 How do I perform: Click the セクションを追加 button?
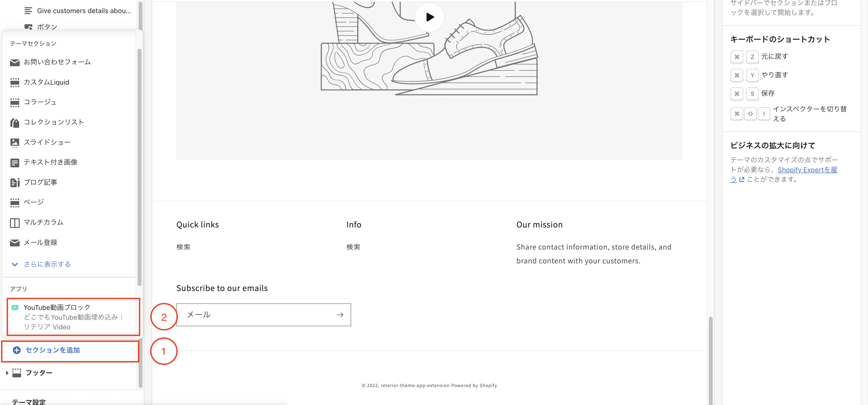pos(53,350)
